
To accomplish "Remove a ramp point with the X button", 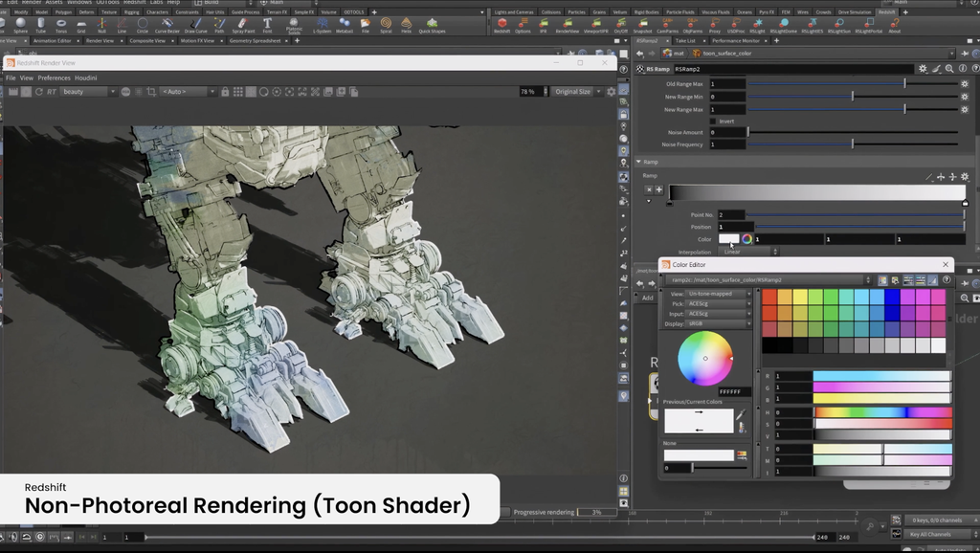I will click(x=649, y=189).
